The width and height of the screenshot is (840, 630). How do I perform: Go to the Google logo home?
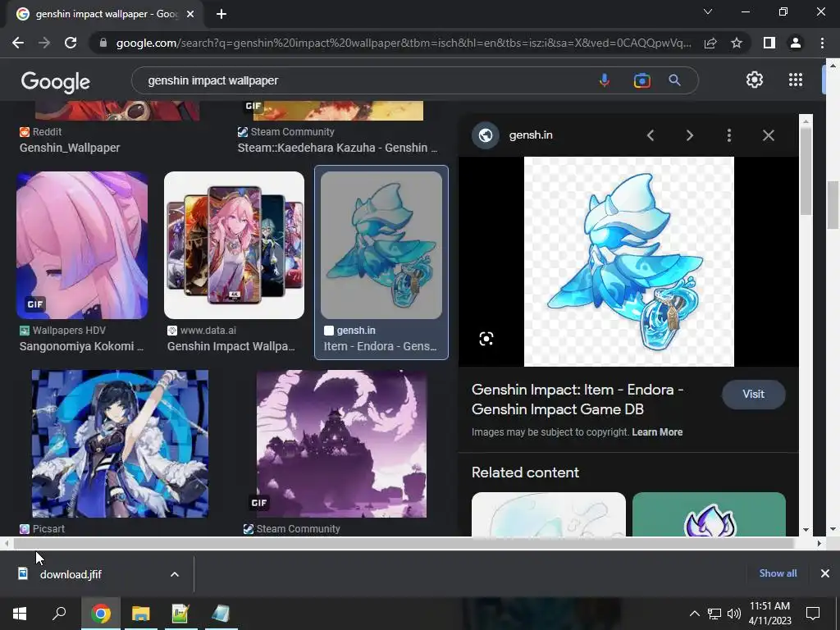(56, 81)
